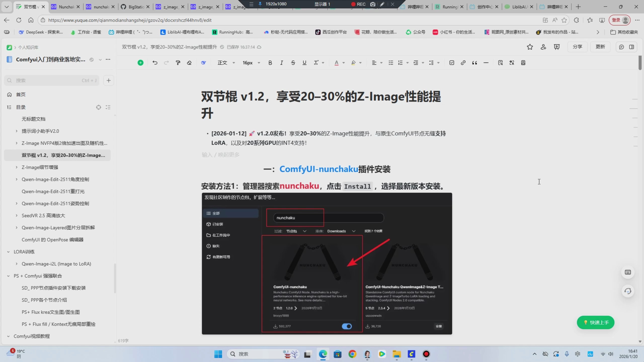Viewport: 644px width, 362px height.
Task: Open highlight color dropdown arrow
Action: tap(360, 63)
